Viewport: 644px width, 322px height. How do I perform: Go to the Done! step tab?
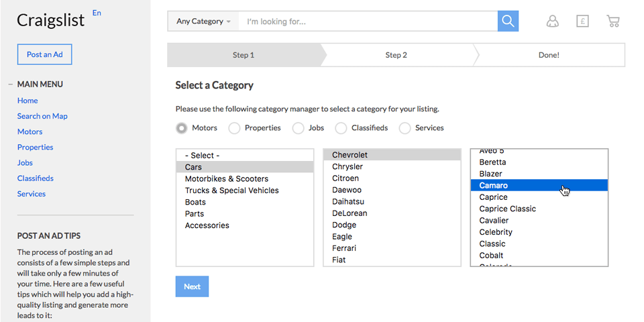[x=549, y=55]
